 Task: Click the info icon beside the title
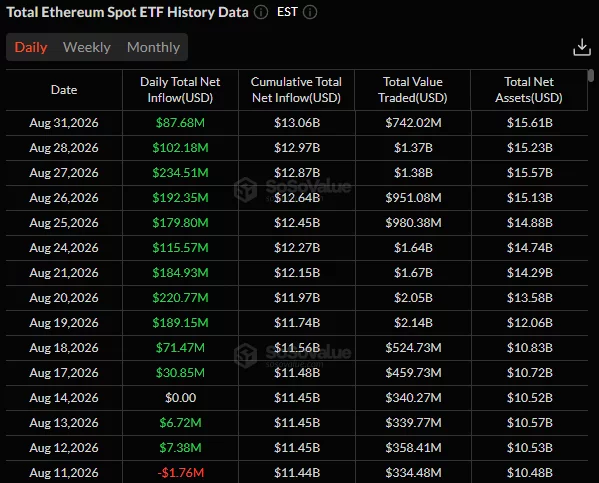[x=261, y=12]
